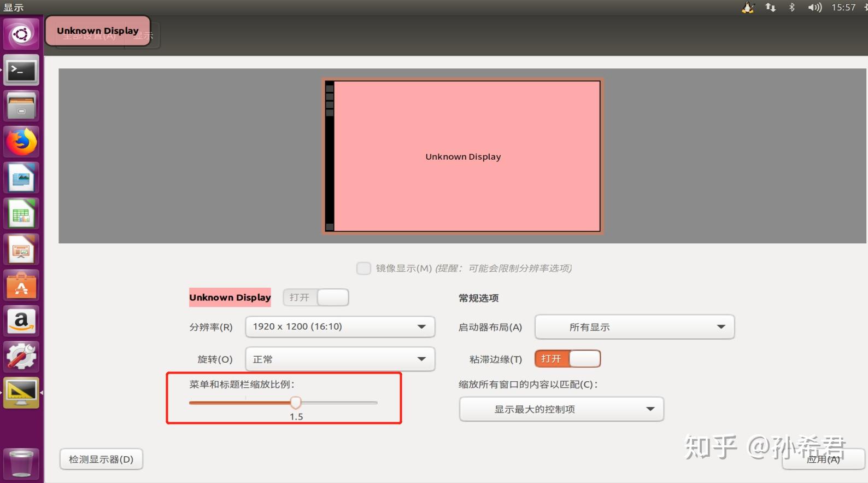Screen dimensions: 868x483
Task: Select the pink Unknown Display monitor preview
Action: click(463, 156)
